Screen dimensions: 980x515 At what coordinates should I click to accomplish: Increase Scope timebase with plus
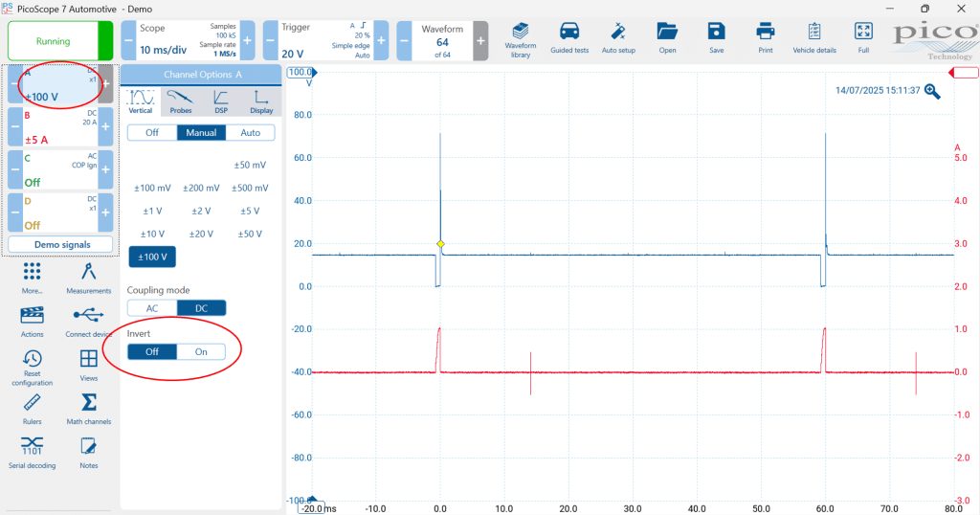247,40
